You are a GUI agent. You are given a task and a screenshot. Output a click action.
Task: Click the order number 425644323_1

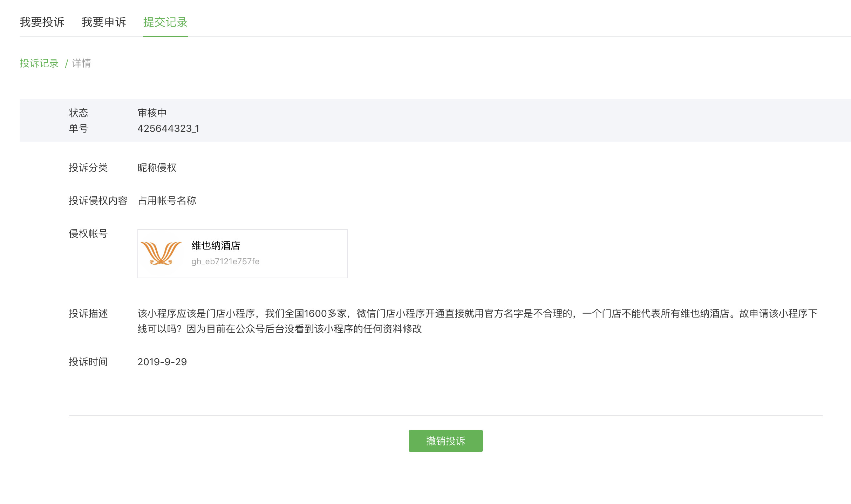pyautogui.click(x=168, y=128)
